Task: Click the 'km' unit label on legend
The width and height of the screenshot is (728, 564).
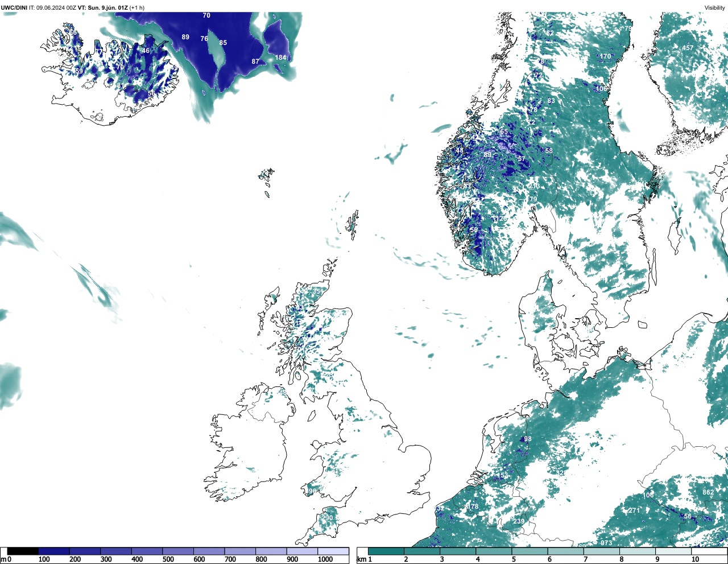Action: (361, 559)
